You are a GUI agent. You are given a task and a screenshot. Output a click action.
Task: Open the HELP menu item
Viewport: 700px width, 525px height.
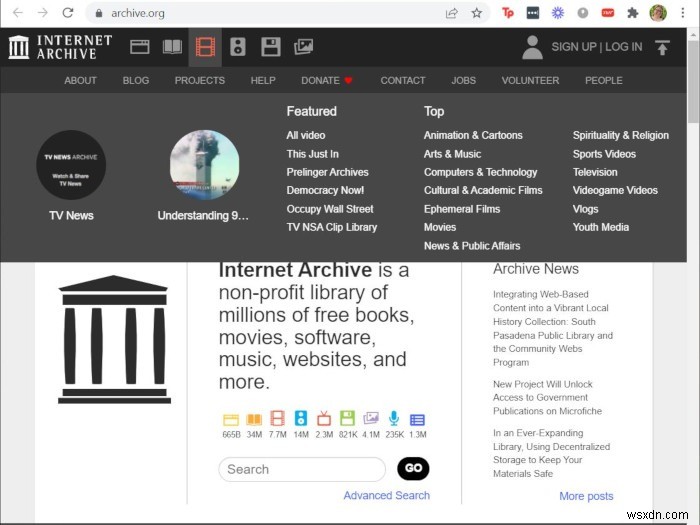[x=263, y=80]
